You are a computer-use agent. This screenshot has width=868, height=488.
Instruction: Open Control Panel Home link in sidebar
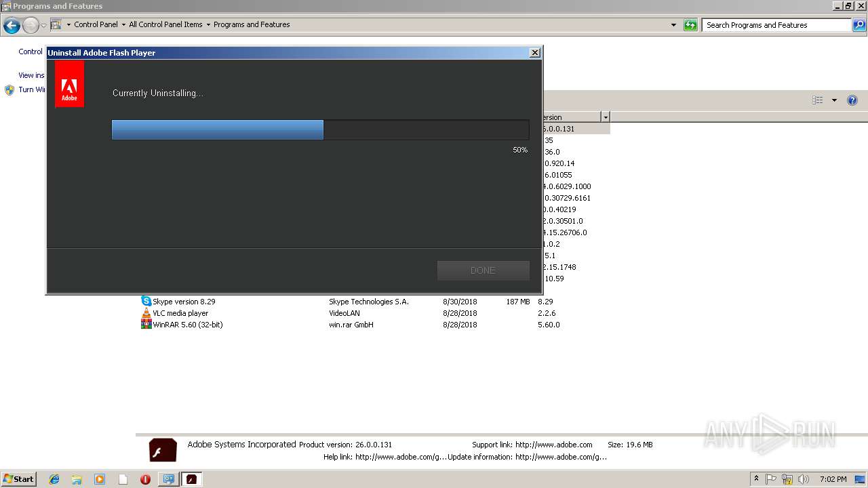point(31,52)
